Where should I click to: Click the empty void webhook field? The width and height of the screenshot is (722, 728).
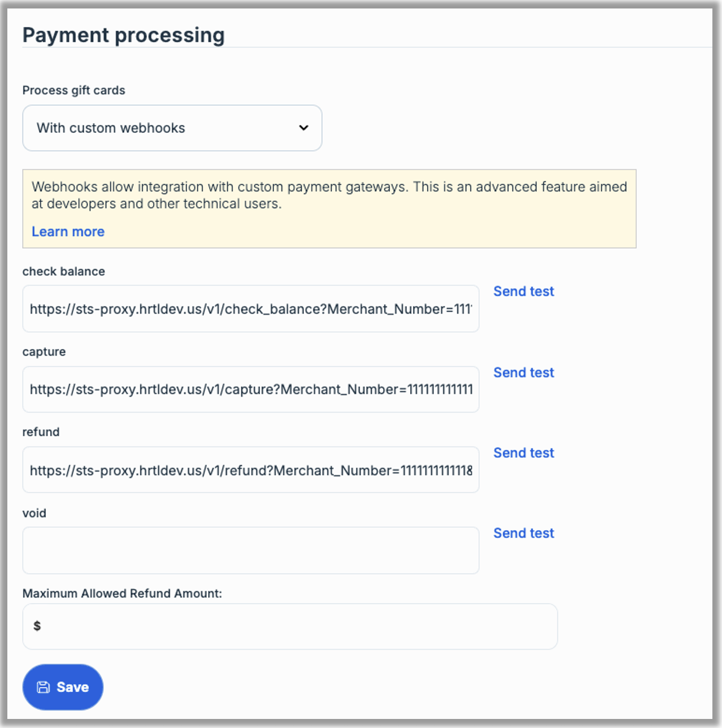[x=250, y=551]
